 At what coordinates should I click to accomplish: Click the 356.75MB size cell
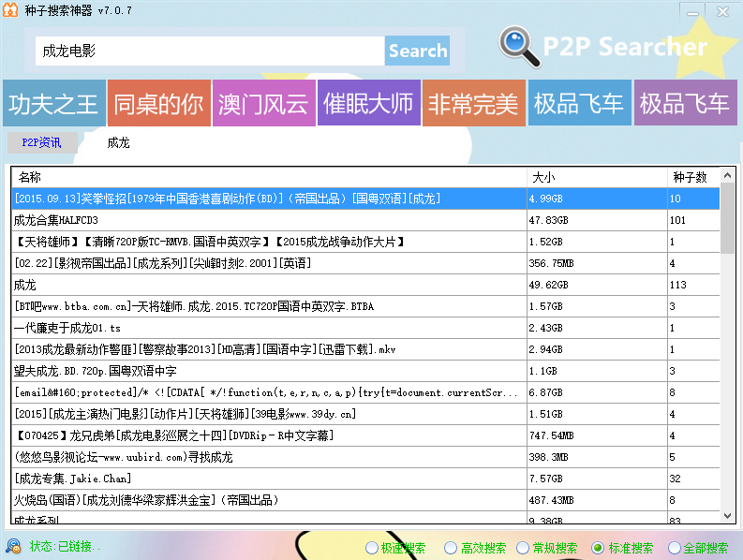pos(597,263)
